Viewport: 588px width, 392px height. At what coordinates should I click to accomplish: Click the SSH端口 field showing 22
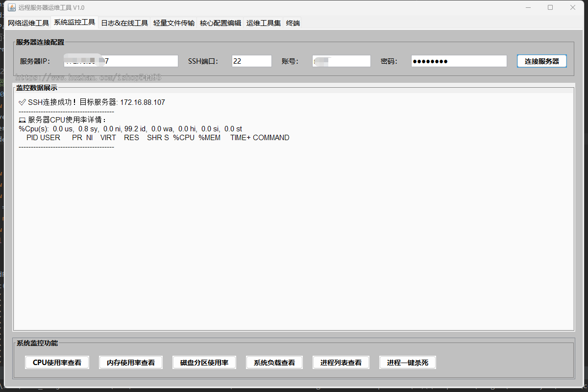point(252,61)
